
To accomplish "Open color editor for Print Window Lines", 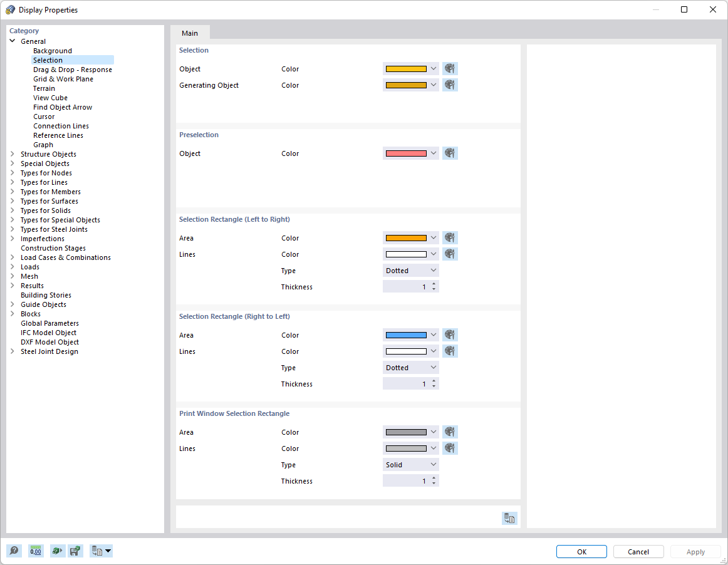I will [x=450, y=448].
